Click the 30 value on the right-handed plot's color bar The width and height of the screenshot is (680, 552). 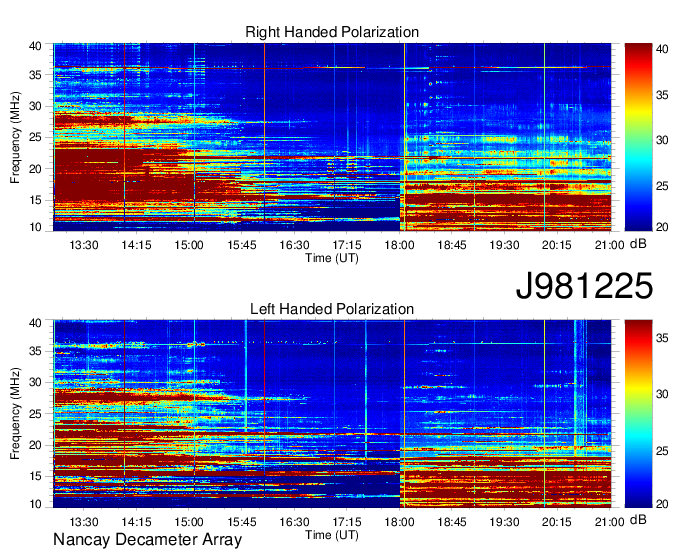pos(662,140)
